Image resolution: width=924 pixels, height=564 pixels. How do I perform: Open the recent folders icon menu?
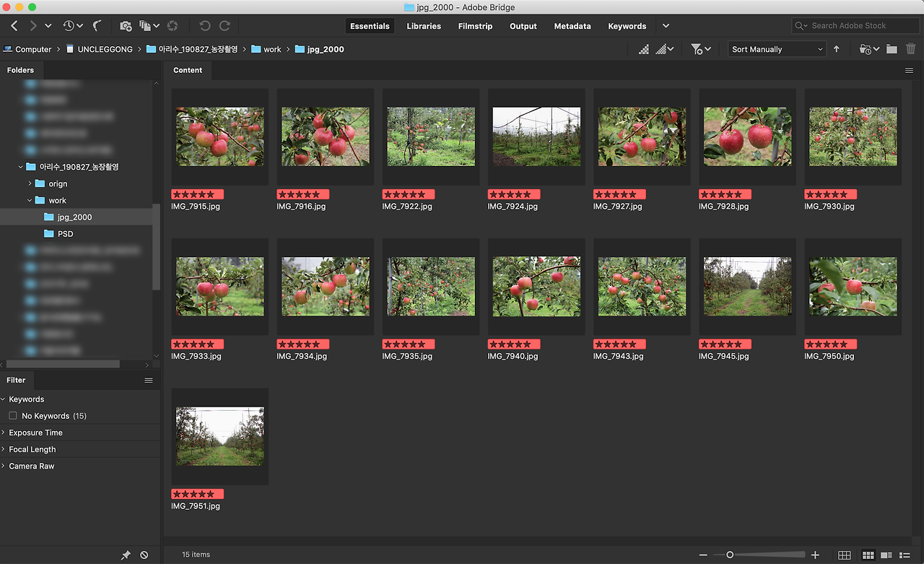point(869,49)
